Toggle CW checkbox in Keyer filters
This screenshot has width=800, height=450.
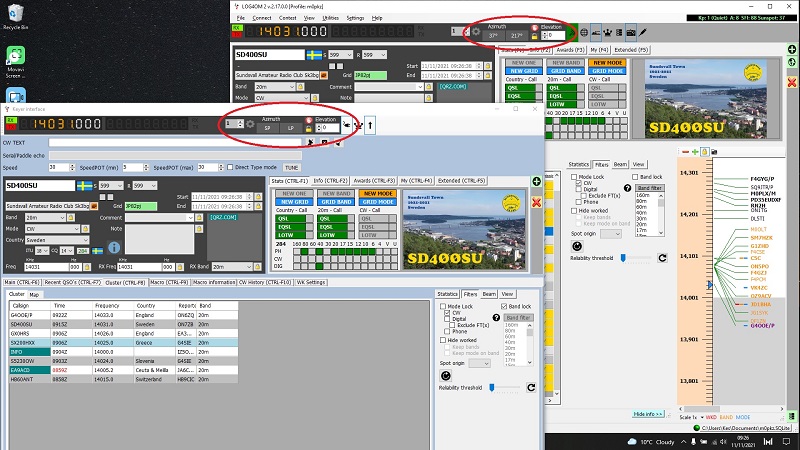click(x=447, y=313)
